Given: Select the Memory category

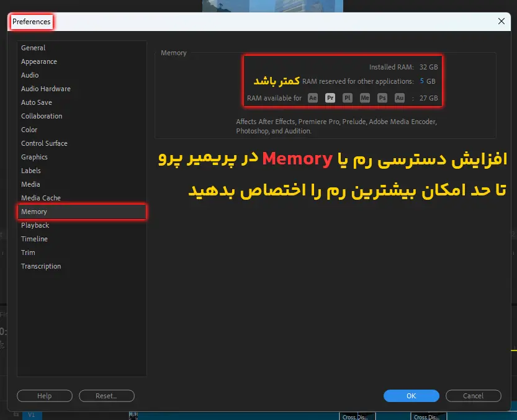Looking at the screenshot, I should (82, 212).
